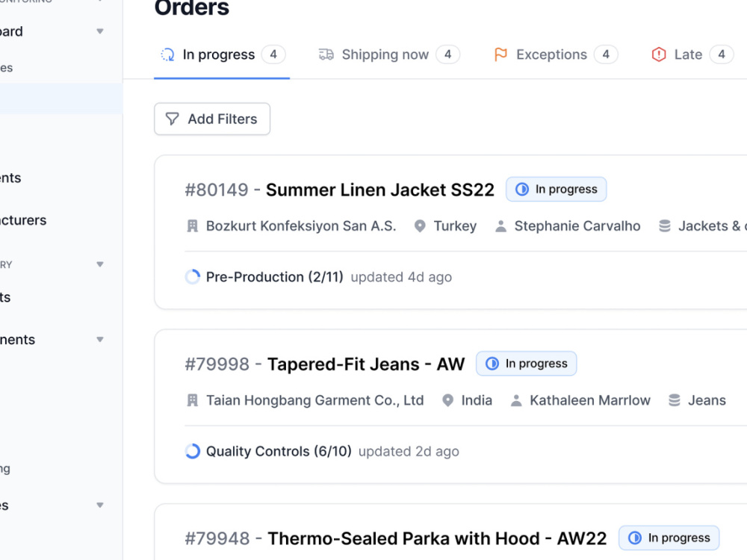The image size is (747, 560).
Task: Click the India location text
Action: point(477,400)
